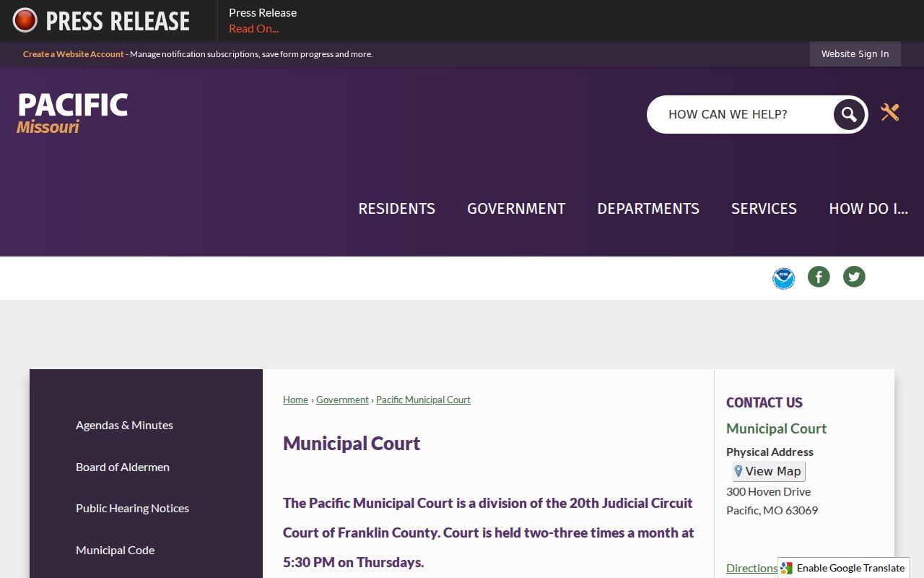Image resolution: width=924 pixels, height=578 pixels.
Task: Open the HOW DO I... menu
Action: [x=868, y=209]
